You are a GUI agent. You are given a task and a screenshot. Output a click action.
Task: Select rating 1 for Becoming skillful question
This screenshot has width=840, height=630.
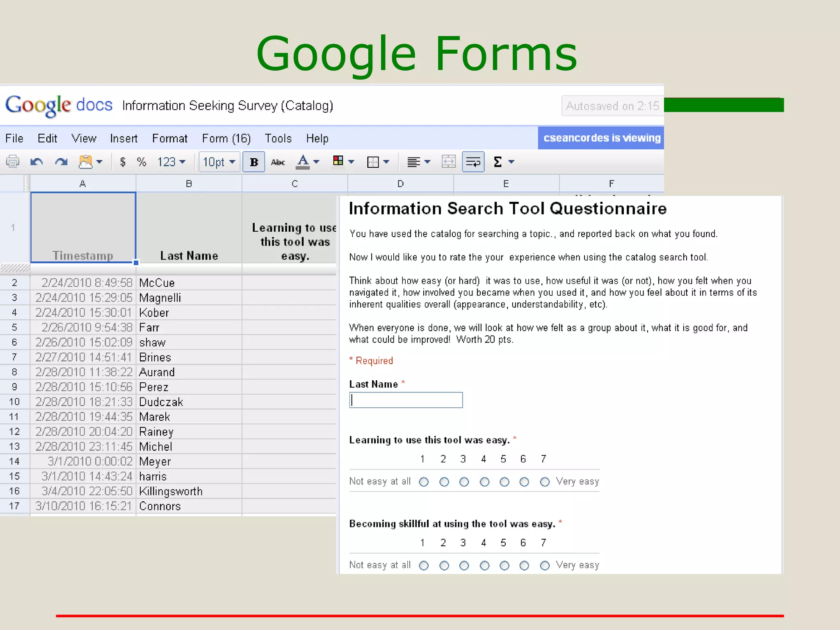coord(424,566)
